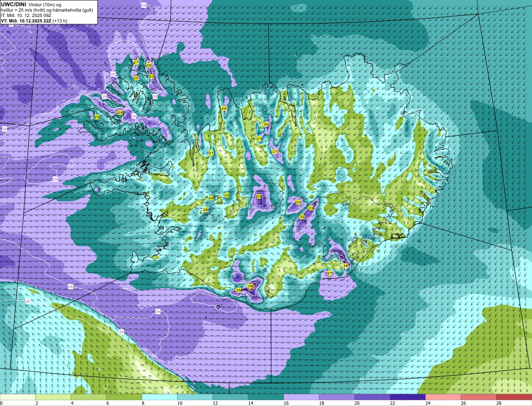Click the color scale number 24
The height and width of the screenshot is (406, 532).
[x=428, y=403]
